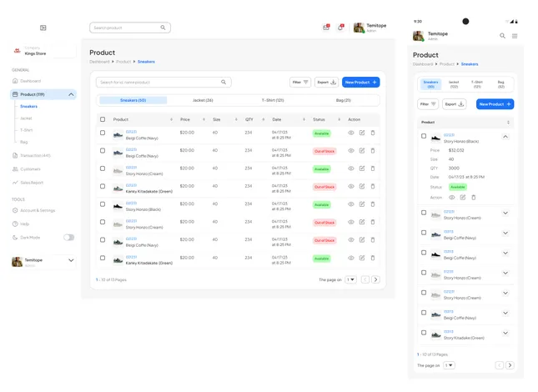
Task: Open the notifications bell in the header
Action: (x=340, y=28)
